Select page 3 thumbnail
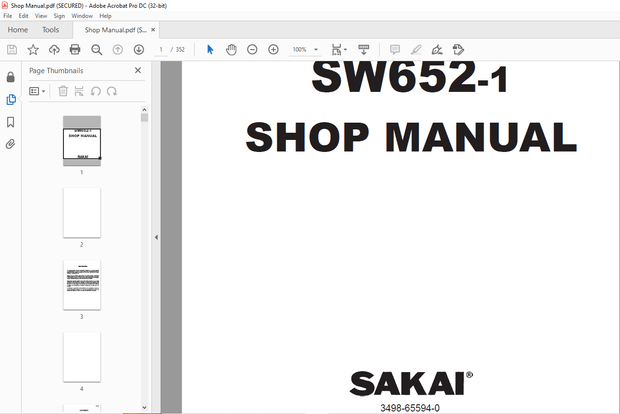 [82, 284]
